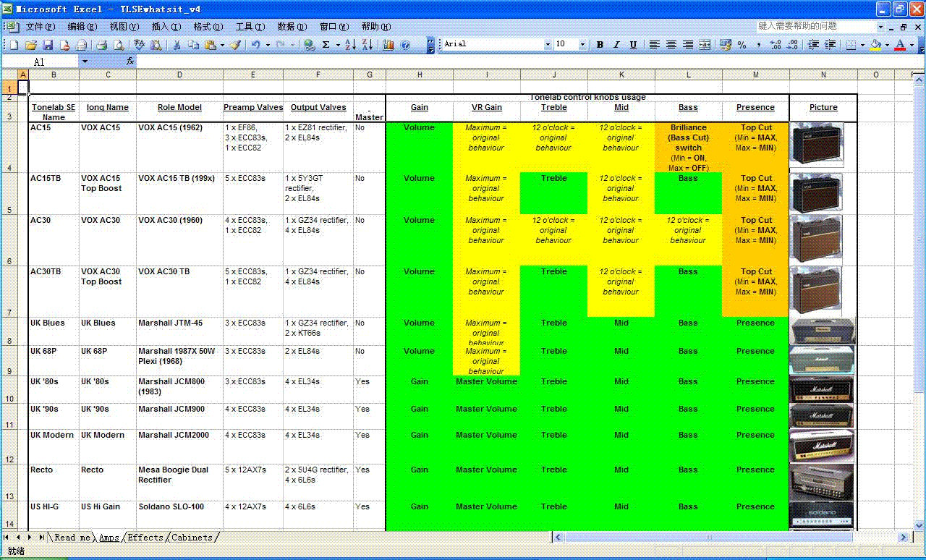Create a new workbook with New icon
Image resolution: width=926 pixels, height=560 pixels.
pyautogui.click(x=14, y=45)
